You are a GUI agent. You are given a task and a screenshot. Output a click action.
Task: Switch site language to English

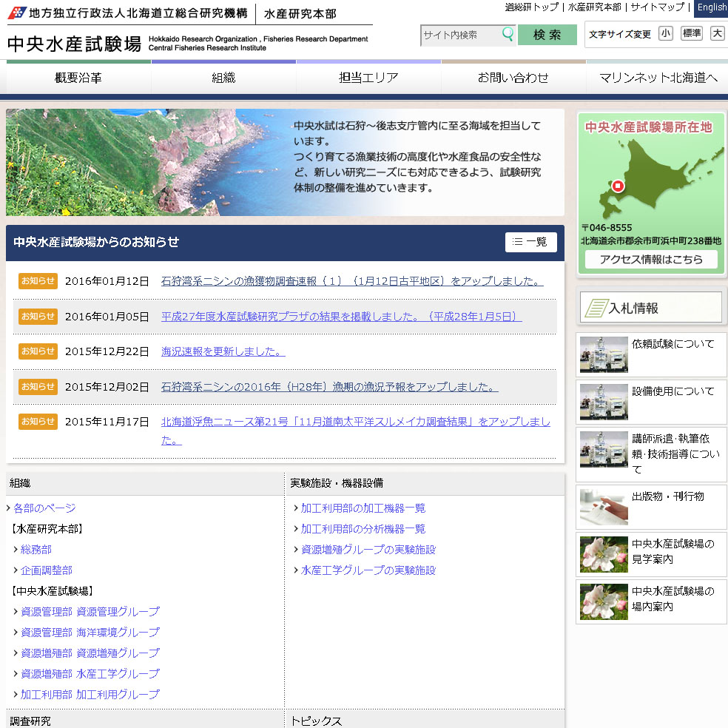(711, 7)
